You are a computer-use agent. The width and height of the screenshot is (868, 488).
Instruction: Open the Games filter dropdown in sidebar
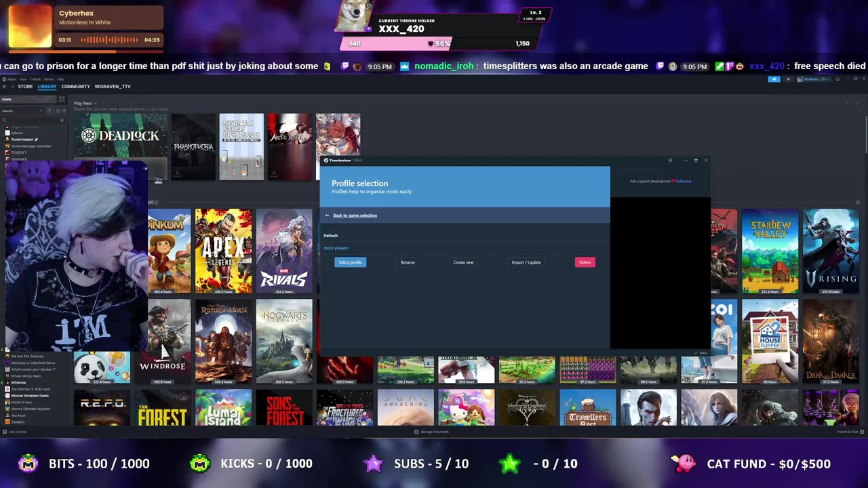pyautogui.click(x=22, y=110)
